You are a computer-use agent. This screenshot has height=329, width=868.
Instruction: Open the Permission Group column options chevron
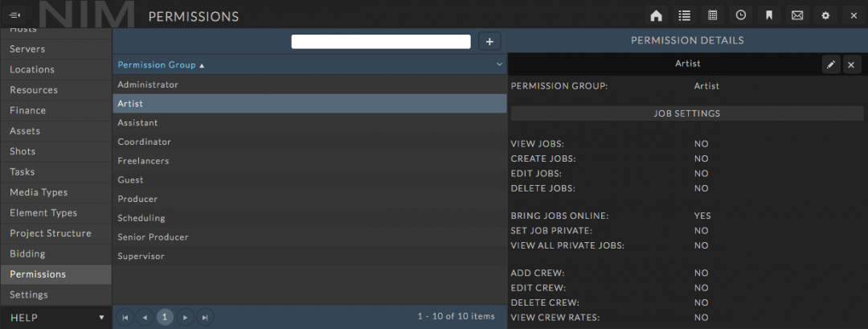[x=499, y=64]
